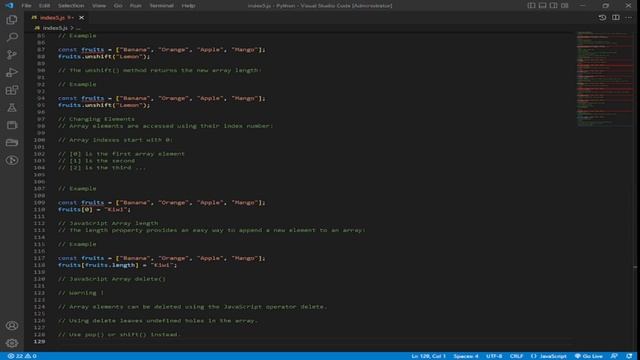Open the Testing flask view
The width and height of the screenshot is (640, 360).
coord(12,107)
